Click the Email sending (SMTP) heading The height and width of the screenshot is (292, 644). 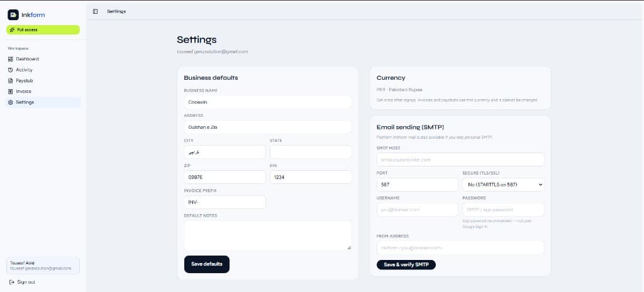pos(410,127)
